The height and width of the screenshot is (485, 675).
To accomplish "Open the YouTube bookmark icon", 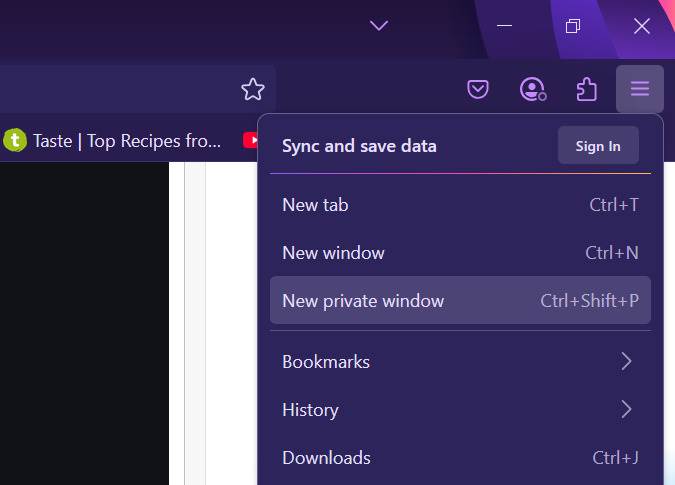I will pyautogui.click(x=250, y=141).
